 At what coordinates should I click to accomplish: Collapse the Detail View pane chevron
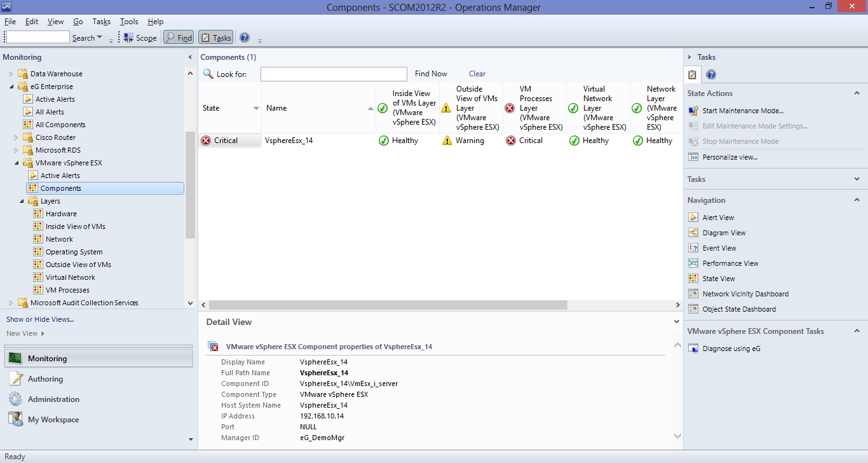pos(677,322)
